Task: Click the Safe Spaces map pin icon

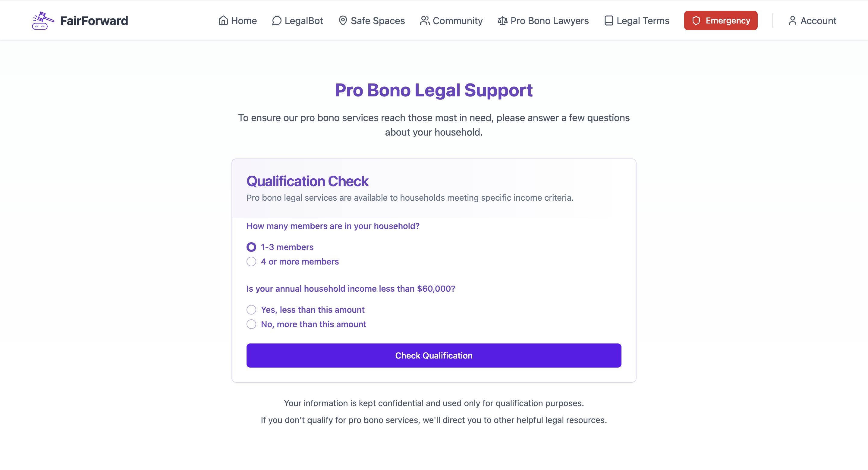Action: pos(343,20)
